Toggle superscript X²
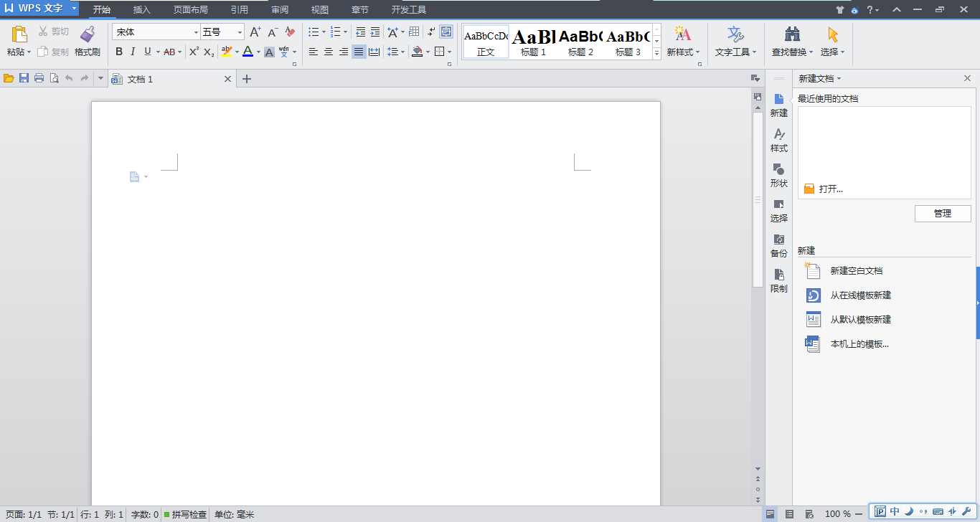Screen dimensions: 980x522 [194, 52]
